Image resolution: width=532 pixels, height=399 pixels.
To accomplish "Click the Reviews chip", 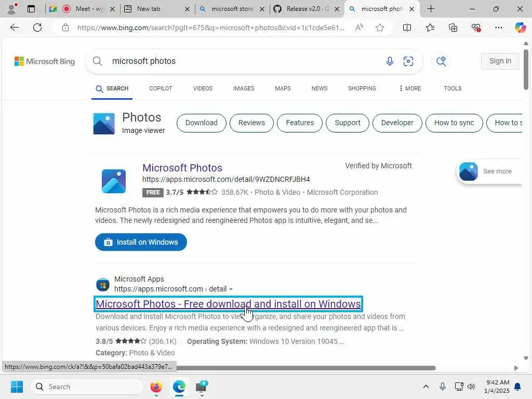I will [x=252, y=123].
